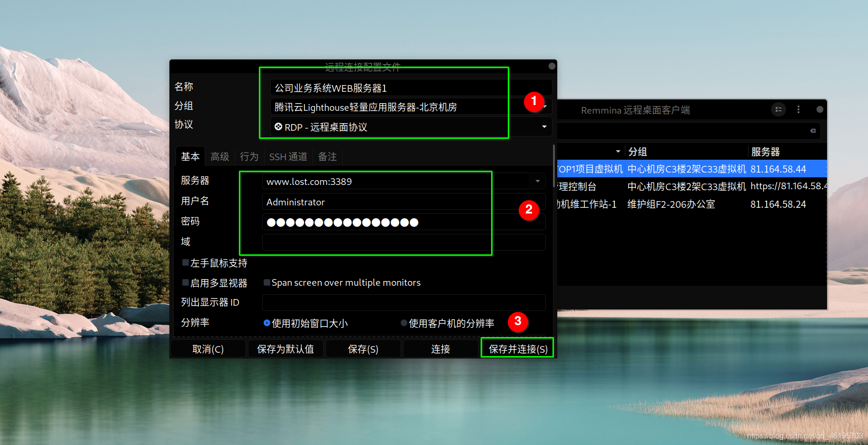This screenshot has width=868, height=445.
Task: Click 保存为默认值 button
Action: (x=286, y=349)
